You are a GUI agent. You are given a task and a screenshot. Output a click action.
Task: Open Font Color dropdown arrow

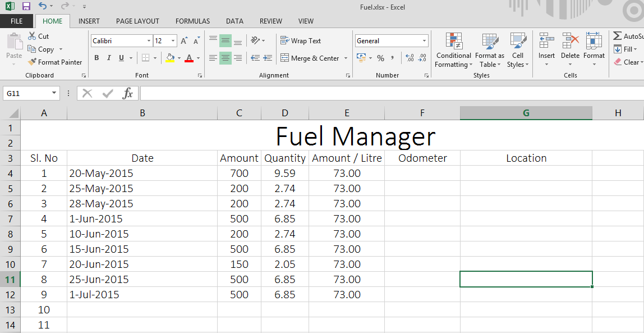198,58
